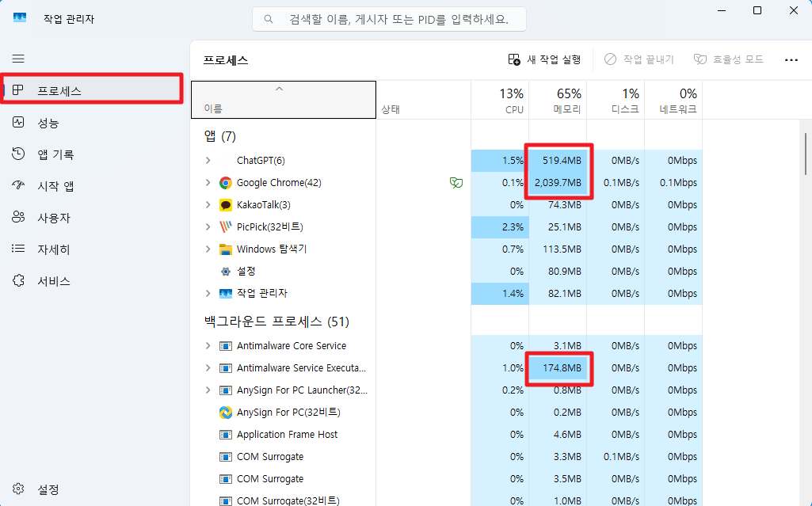Open the hamburger navigation menu
This screenshot has height=506, width=812.
[18, 59]
